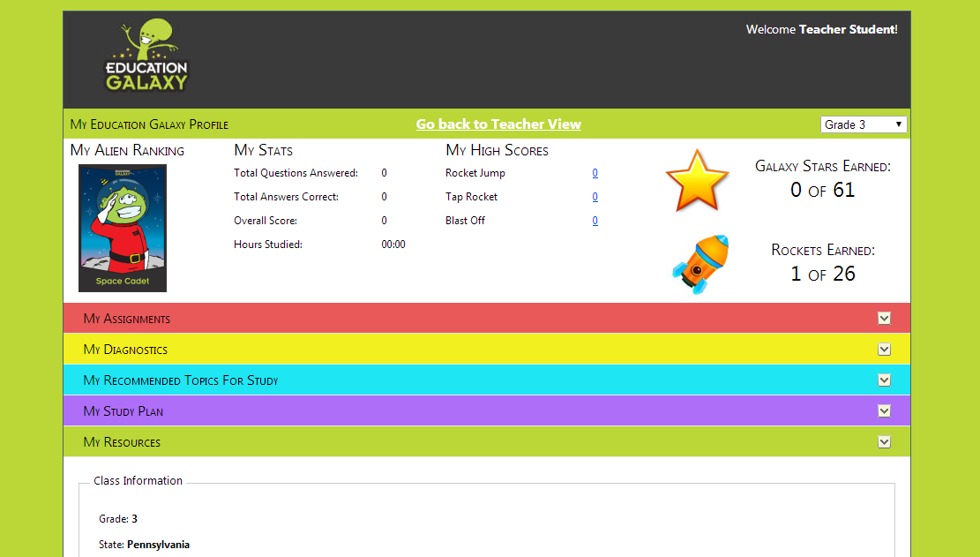
Task: Click the orange rocket icon
Action: (700, 265)
